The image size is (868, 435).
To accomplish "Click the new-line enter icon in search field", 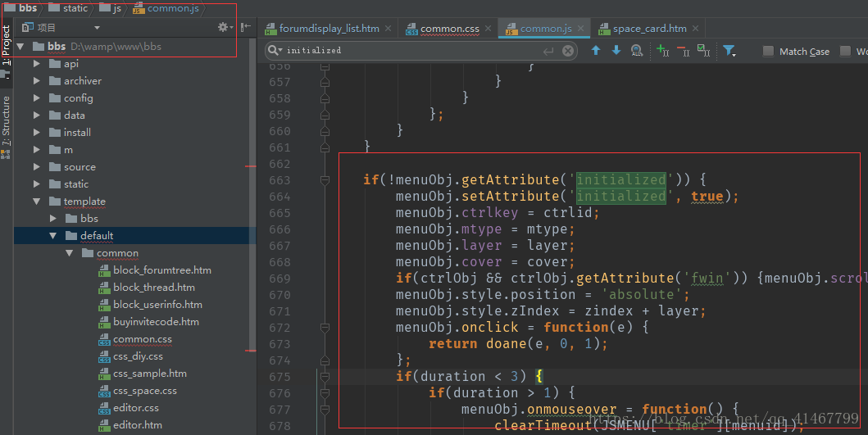I will tap(548, 51).
